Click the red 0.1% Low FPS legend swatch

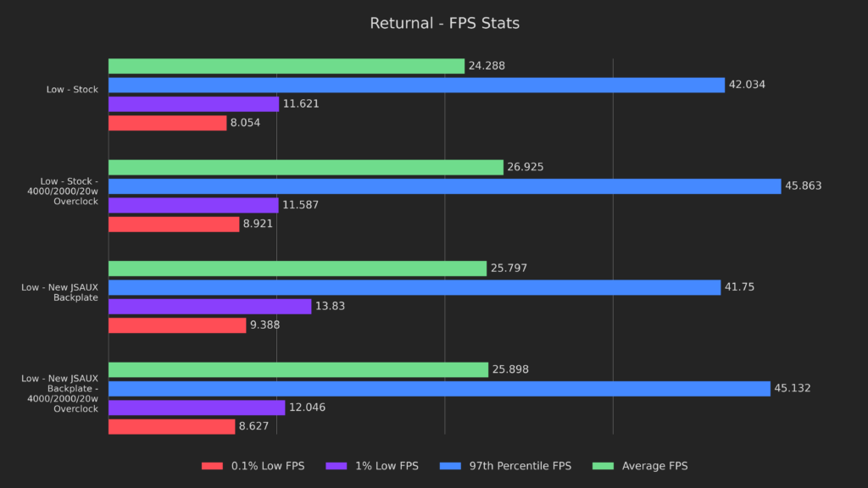point(212,466)
